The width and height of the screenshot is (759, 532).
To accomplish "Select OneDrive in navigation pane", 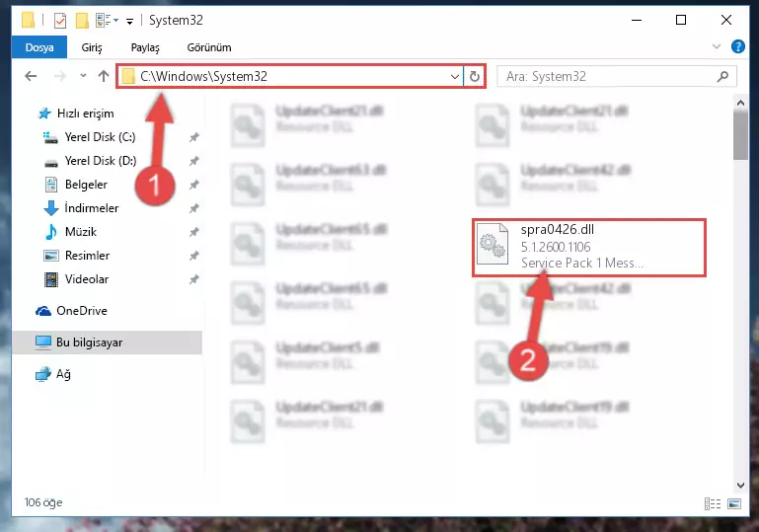I will pos(71,311).
